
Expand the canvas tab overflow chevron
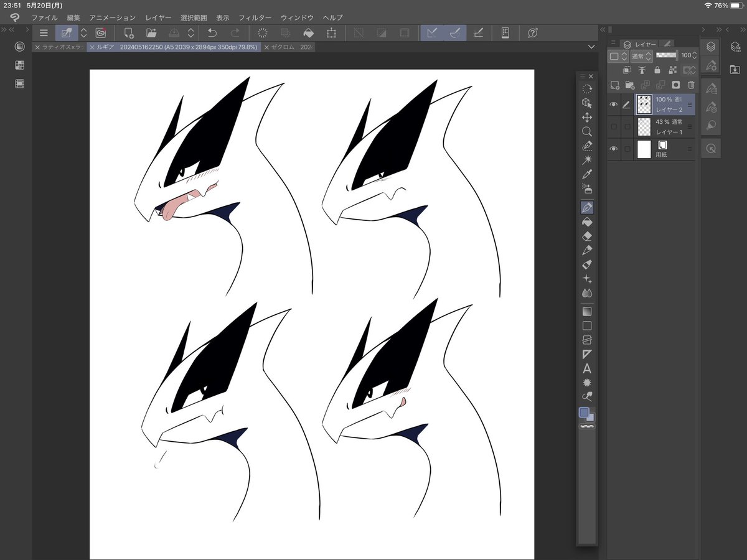coord(591,47)
